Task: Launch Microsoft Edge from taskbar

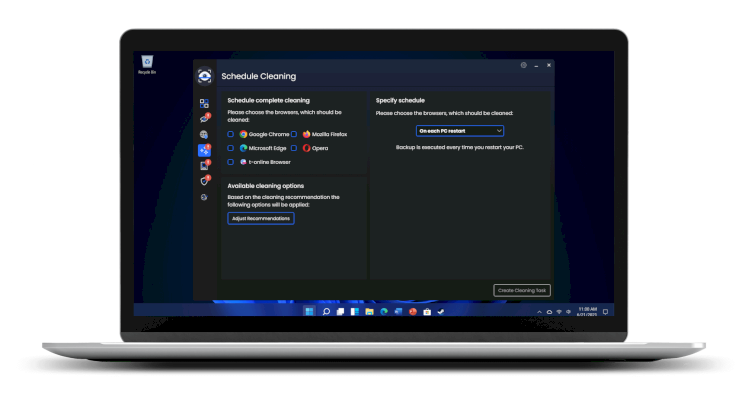Action: pos(384,311)
